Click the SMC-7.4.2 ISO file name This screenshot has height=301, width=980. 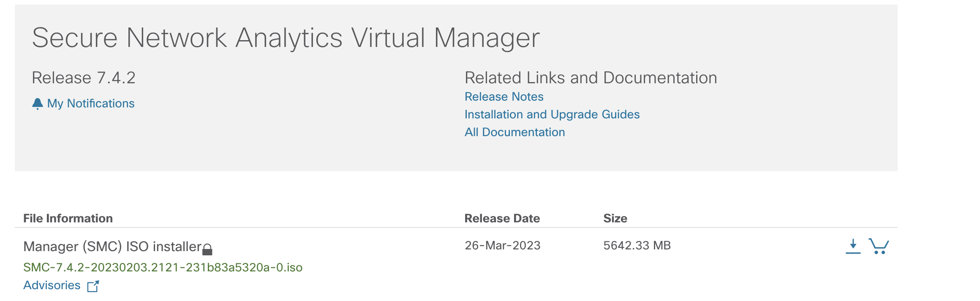point(163,268)
